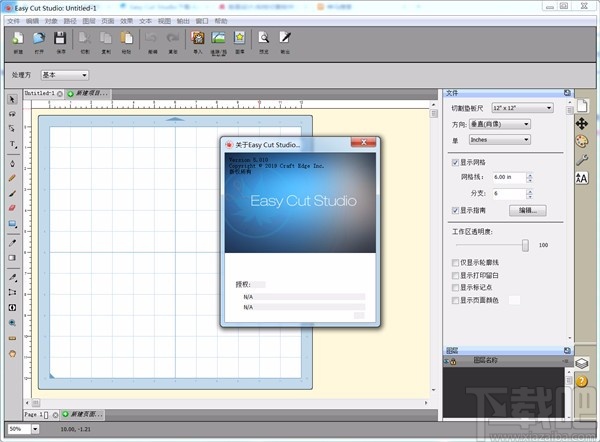Open the Library star icon
This screenshot has height=442, width=600.
tap(240, 38)
